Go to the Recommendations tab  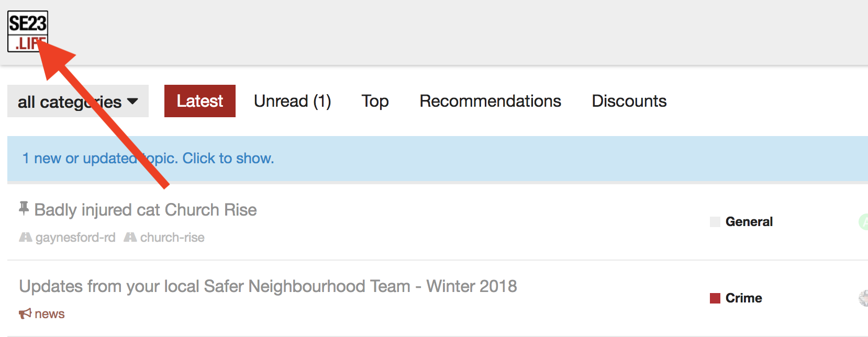point(490,101)
